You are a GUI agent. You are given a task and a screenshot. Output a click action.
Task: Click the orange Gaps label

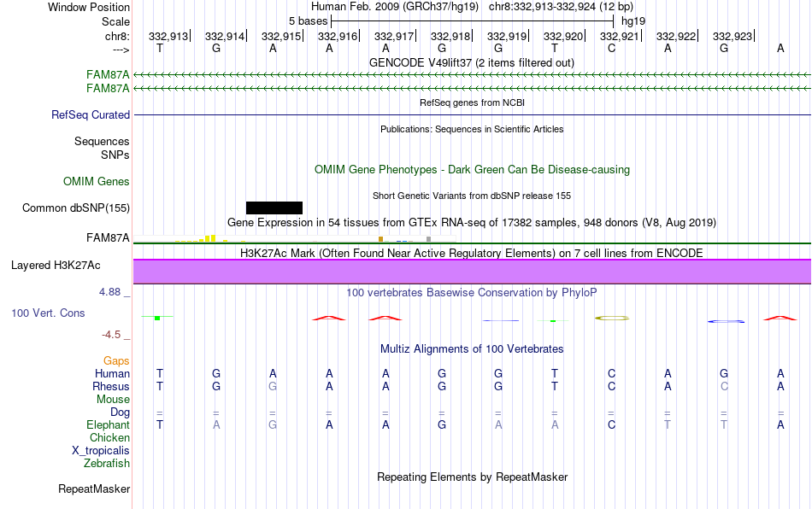point(116,360)
